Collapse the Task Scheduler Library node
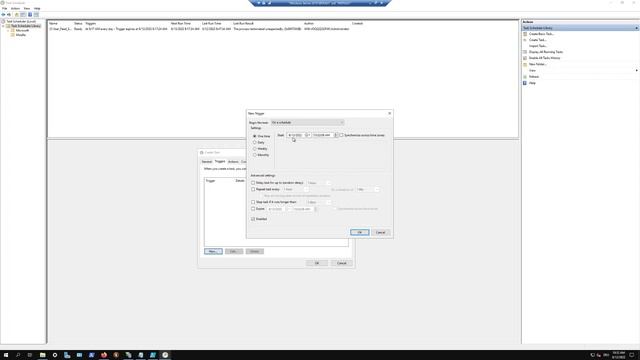Screen dimensions: 640x360 coord(3,26)
